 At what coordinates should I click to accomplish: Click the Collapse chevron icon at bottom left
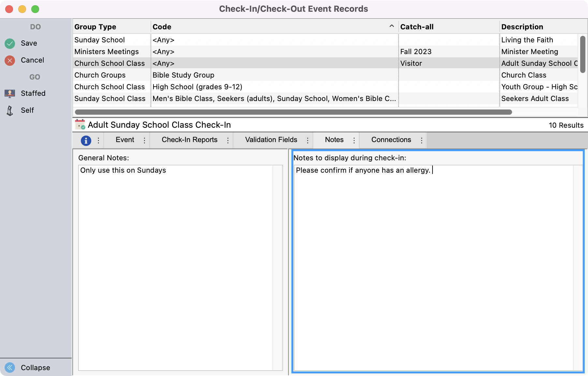pyautogui.click(x=9, y=368)
